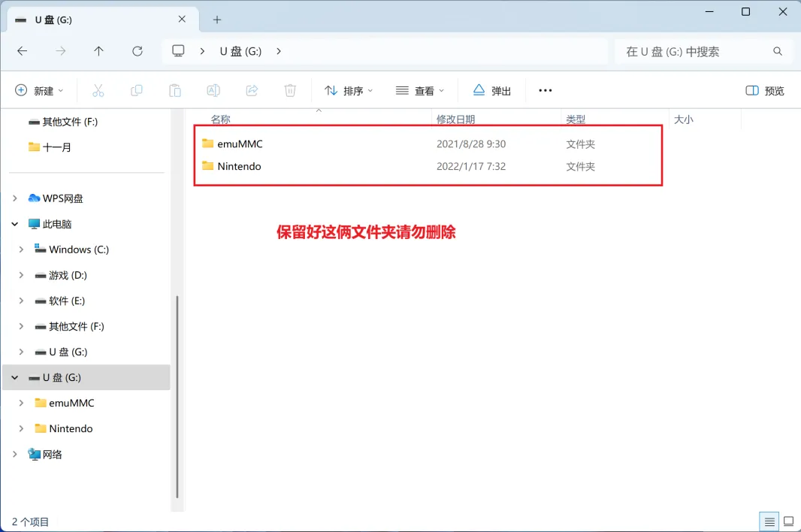This screenshot has height=532, width=801.
Task: Click the Share icon in toolbar
Action: click(252, 89)
